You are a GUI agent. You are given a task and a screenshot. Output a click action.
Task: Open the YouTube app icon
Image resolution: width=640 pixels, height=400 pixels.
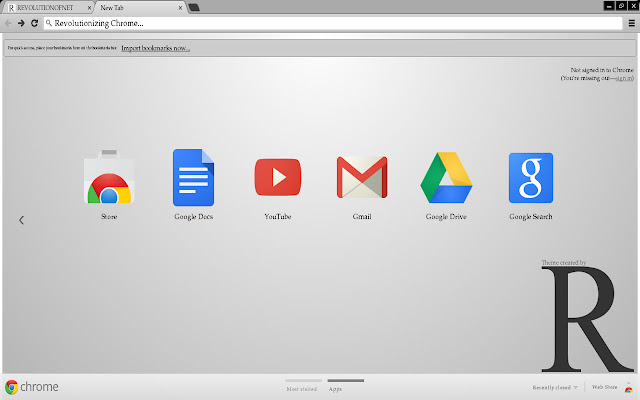(x=278, y=177)
